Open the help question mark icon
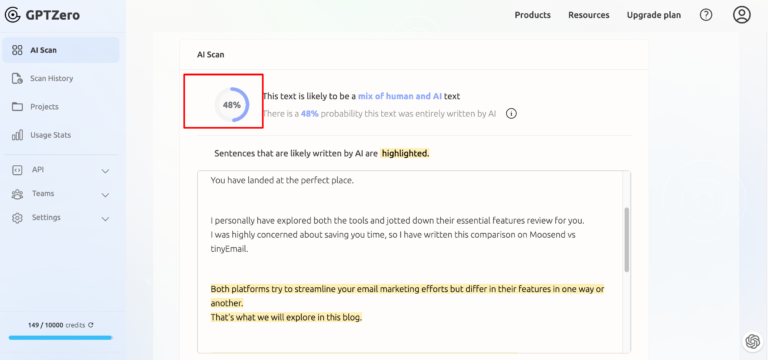 [x=706, y=15]
